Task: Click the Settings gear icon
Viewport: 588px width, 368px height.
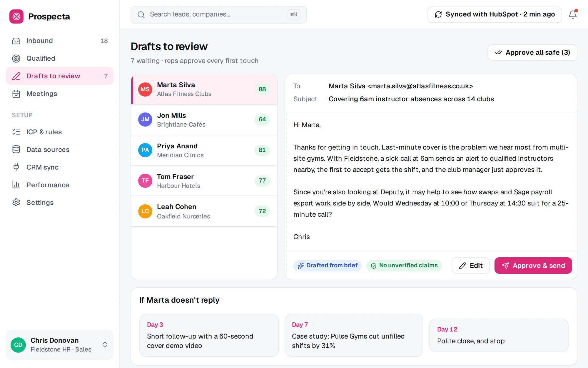Action: [16, 203]
